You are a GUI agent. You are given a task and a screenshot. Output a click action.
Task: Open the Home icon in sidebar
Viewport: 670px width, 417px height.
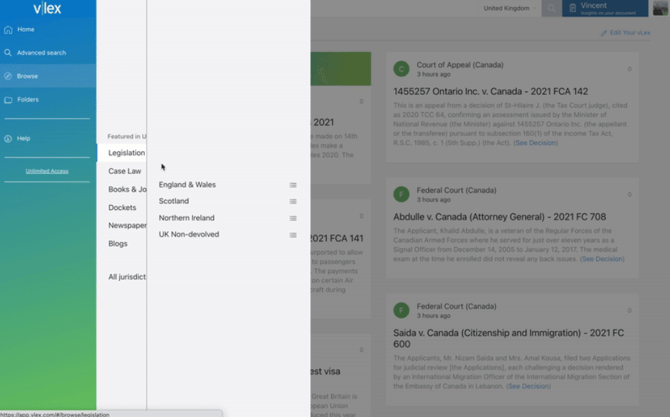pos(8,29)
